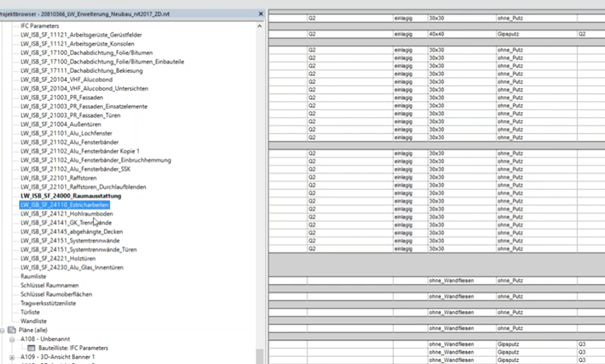This screenshot has height=364, width=605.
Task: Collapse the A108 - Unbenannt sheet node
Action: [12, 339]
